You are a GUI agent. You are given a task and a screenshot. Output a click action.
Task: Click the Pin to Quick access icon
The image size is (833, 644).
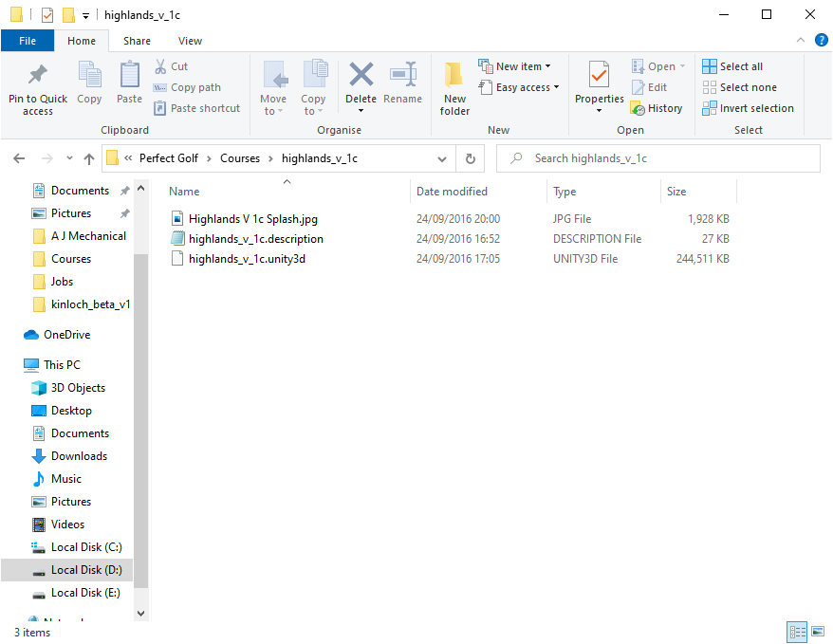(x=38, y=76)
